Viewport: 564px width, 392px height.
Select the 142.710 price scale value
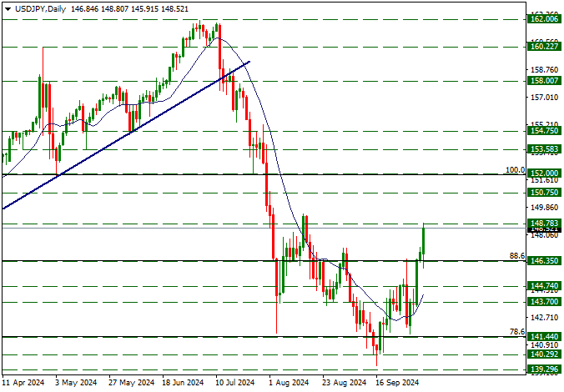pyautogui.click(x=545, y=318)
